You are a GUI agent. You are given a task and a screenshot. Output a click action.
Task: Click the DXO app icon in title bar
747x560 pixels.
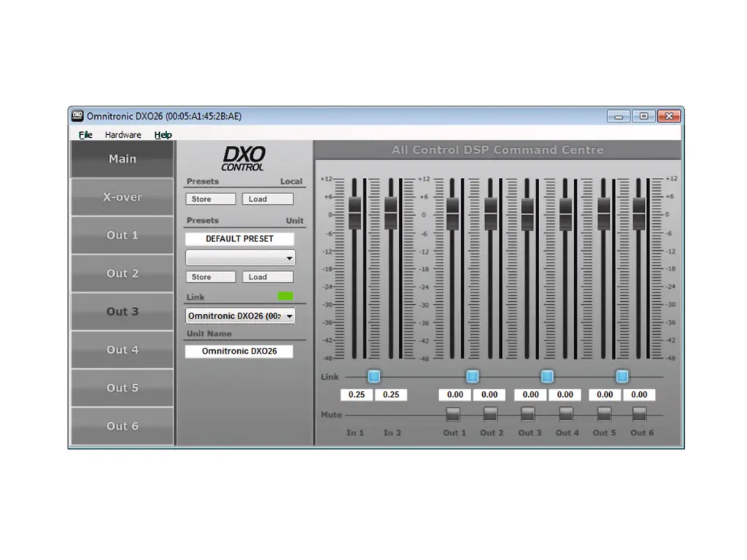pos(77,116)
